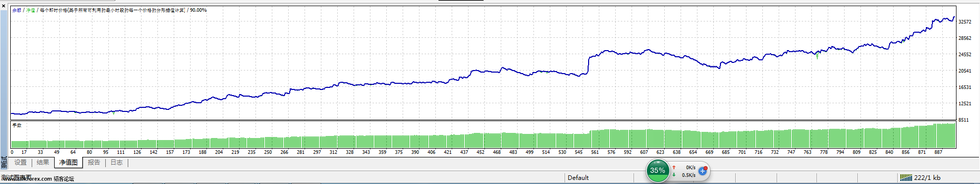
Task: Click the green download arrow icon
Action: click(x=674, y=175)
